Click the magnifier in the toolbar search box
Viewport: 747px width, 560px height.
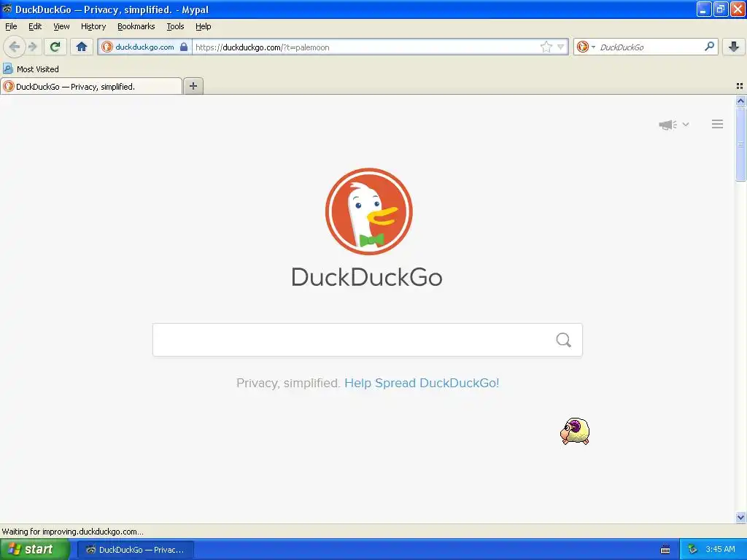tap(709, 47)
